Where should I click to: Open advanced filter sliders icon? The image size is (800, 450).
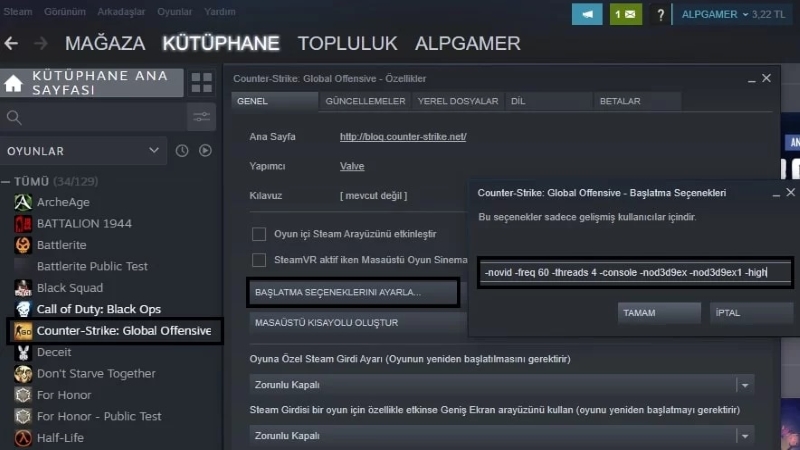tap(202, 117)
